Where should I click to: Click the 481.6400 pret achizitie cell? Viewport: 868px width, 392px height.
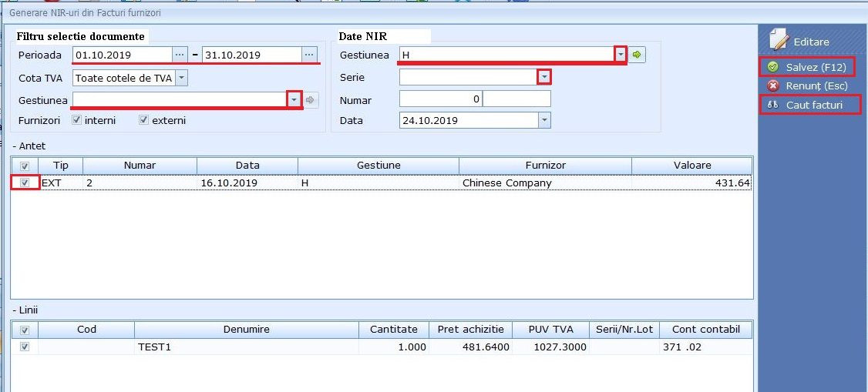470,347
